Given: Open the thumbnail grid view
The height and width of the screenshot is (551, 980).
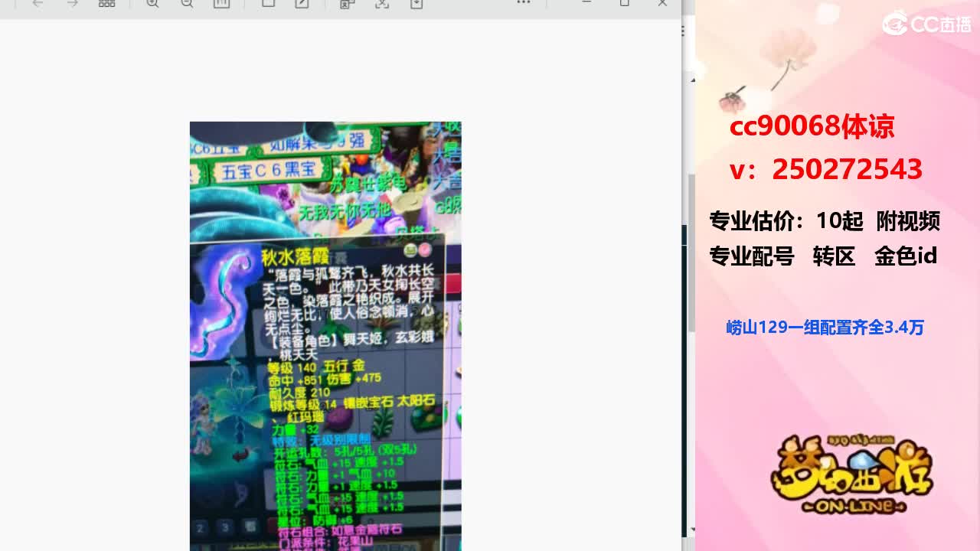Looking at the screenshot, I should coord(107,4).
